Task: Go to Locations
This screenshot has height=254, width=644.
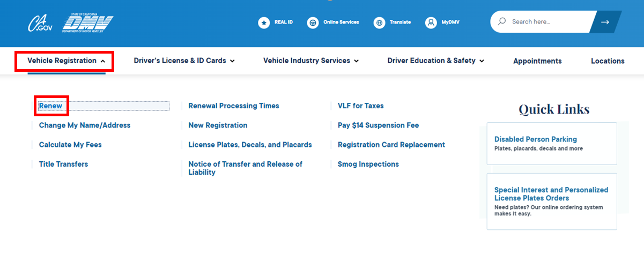Action: (608, 61)
